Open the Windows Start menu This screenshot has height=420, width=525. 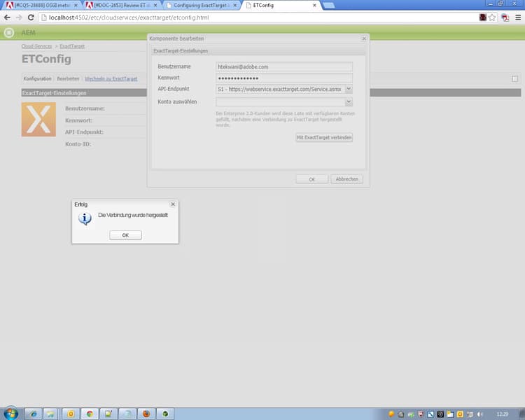10,413
